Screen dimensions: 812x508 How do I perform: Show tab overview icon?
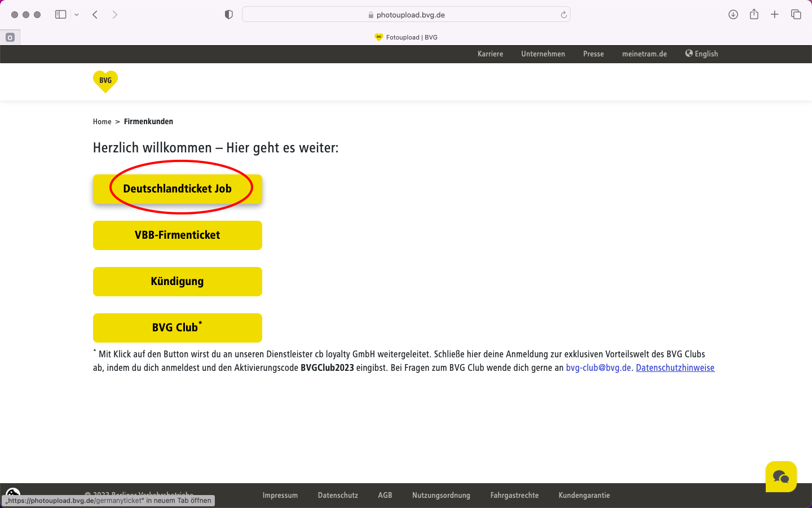tap(796, 15)
